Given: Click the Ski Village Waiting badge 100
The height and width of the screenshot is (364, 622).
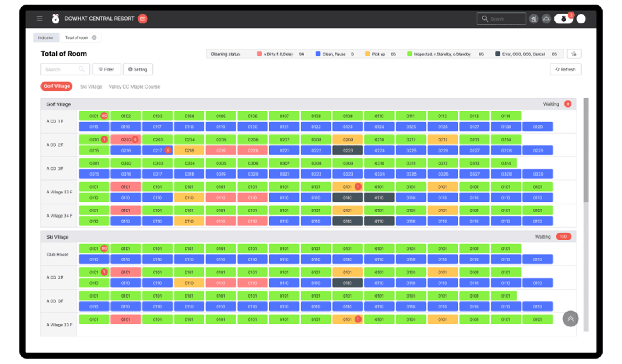Looking at the screenshot, I should pos(564,237).
